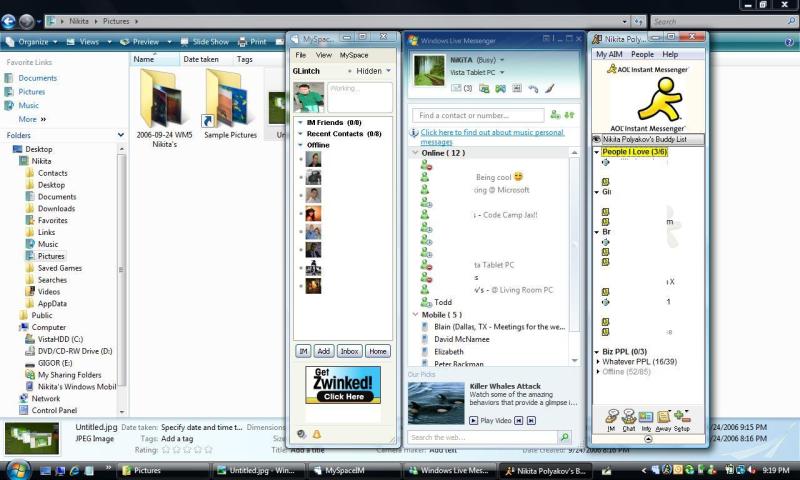800x480 pixels.
Task: Click the Windows Start orb
Action: [x=17, y=470]
